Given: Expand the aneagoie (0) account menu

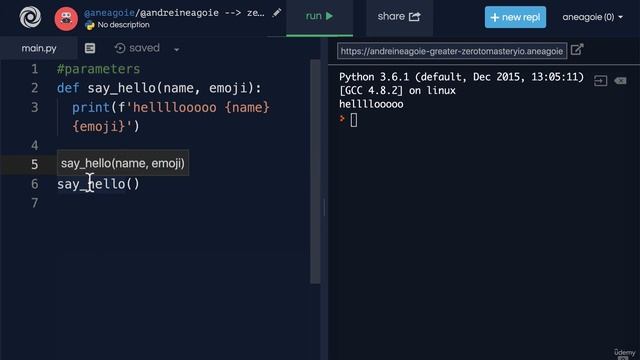Looking at the screenshot, I should coord(592,17).
